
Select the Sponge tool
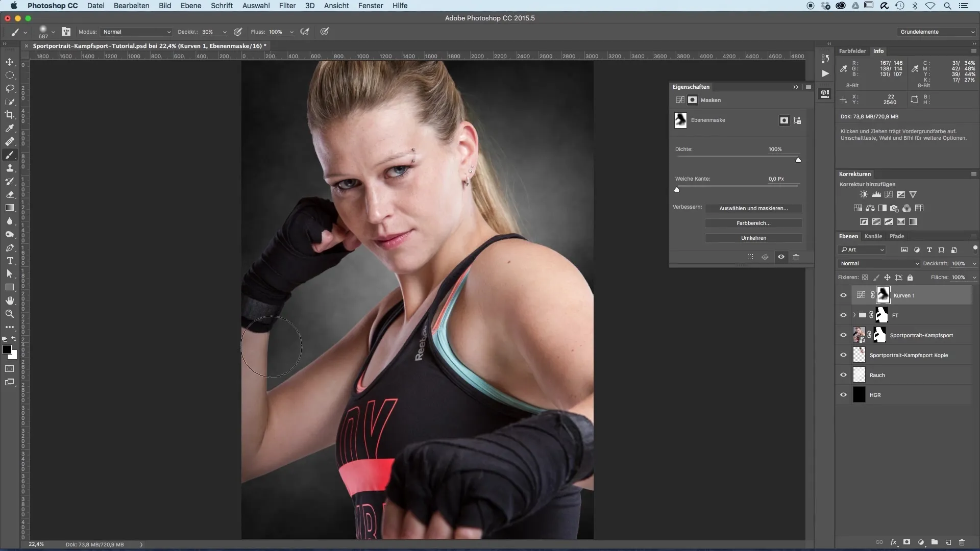[10, 235]
